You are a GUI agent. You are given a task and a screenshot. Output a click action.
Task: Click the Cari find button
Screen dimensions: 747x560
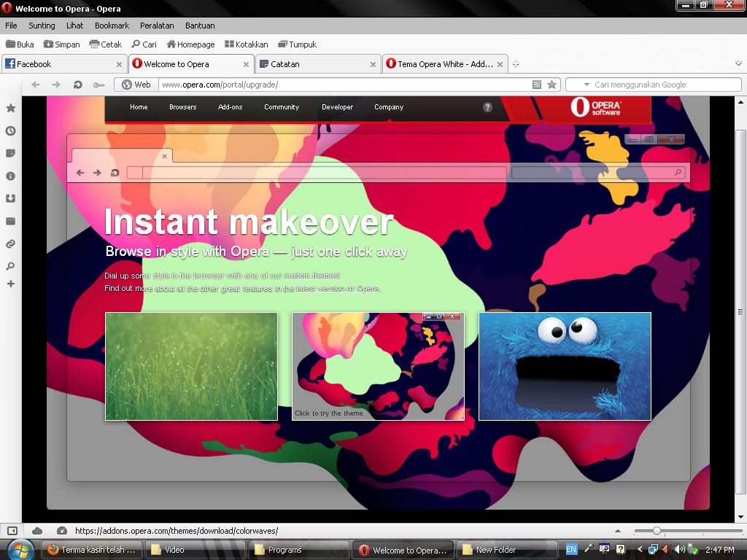click(144, 44)
